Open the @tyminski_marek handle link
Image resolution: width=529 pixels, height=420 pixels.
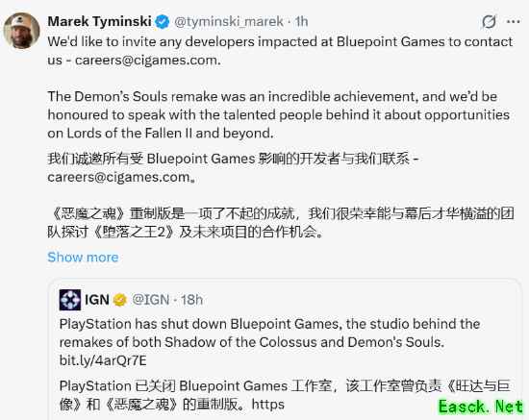point(229,22)
